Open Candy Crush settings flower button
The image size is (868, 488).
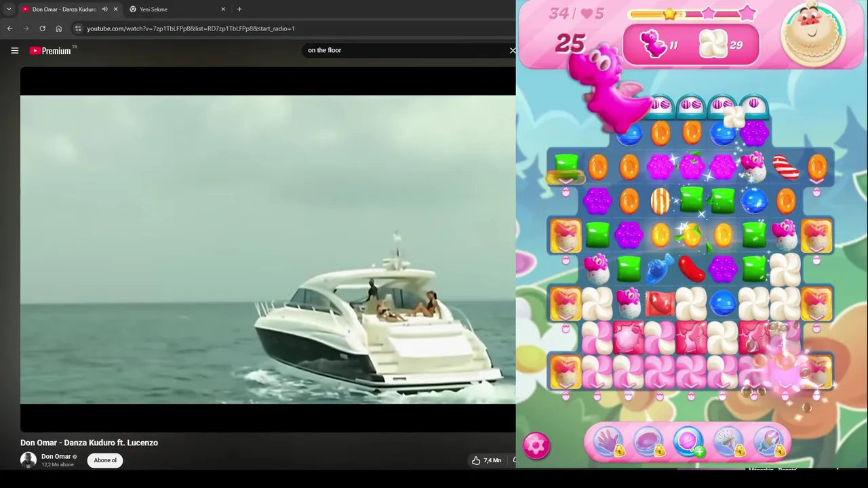pyautogui.click(x=536, y=445)
